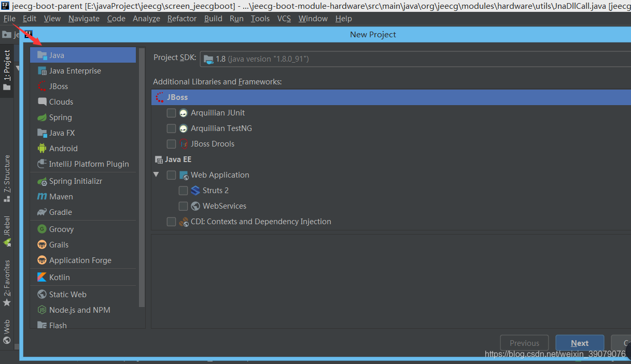Select the IntelliJ Platform Plugin icon
Viewport: 631px width, 364px height.
tap(42, 164)
